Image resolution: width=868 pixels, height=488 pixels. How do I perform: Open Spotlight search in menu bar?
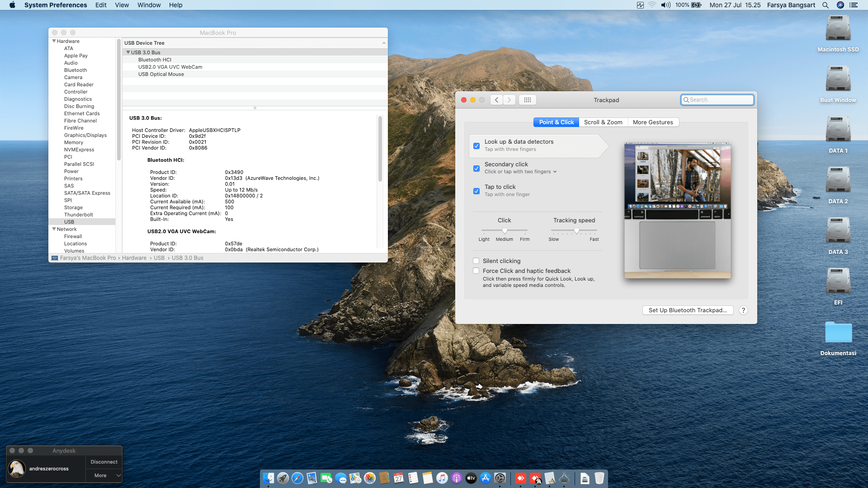click(x=826, y=5)
